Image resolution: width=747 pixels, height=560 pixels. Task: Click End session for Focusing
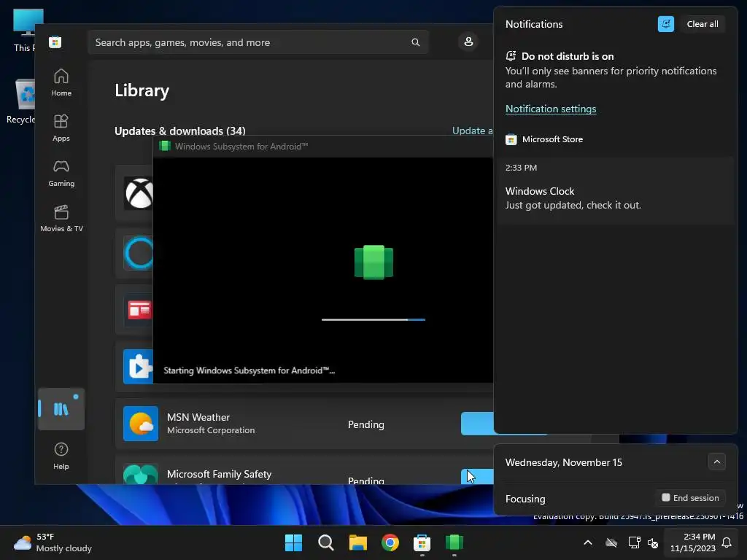690,497
